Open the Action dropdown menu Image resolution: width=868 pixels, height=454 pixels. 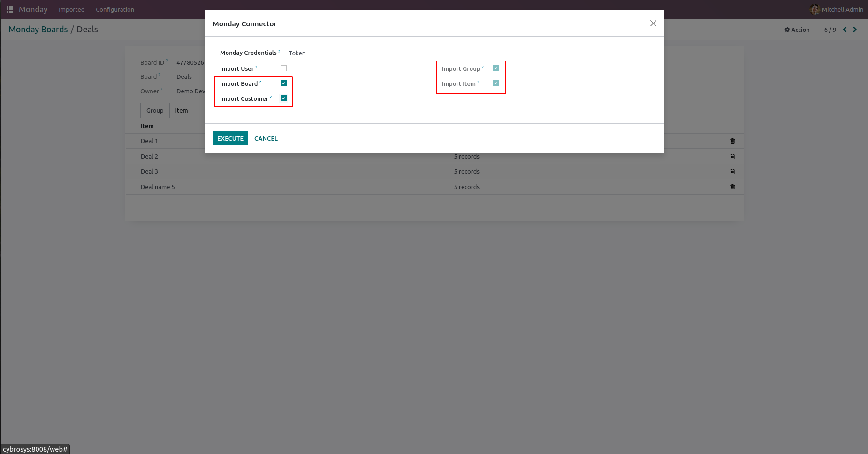pyautogui.click(x=797, y=30)
